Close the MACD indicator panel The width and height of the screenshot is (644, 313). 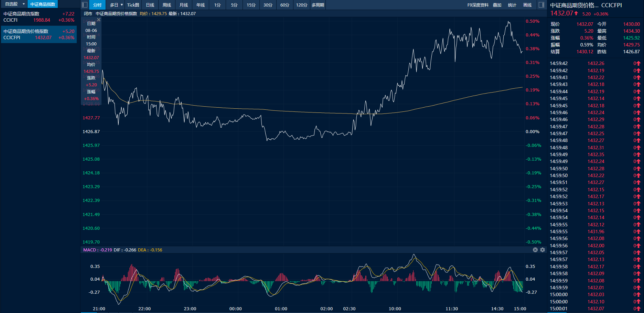pos(535,250)
